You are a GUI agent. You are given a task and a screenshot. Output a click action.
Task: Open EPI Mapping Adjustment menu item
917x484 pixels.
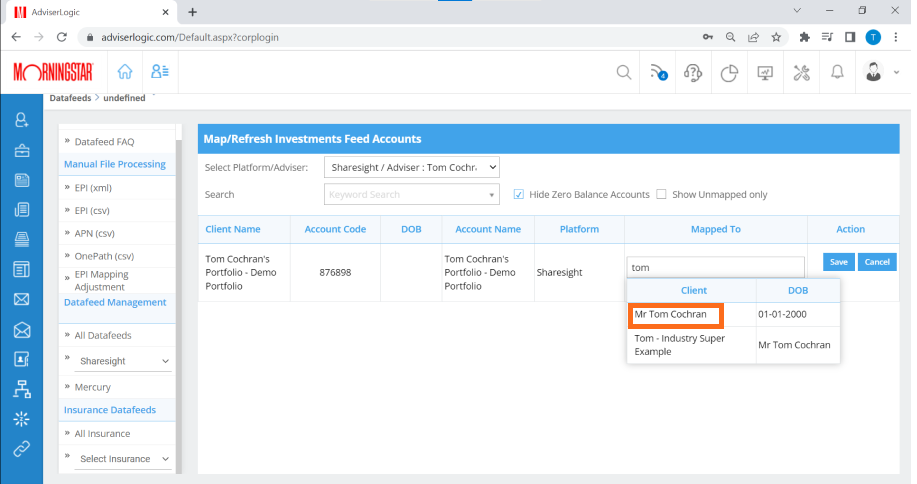pos(102,281)
